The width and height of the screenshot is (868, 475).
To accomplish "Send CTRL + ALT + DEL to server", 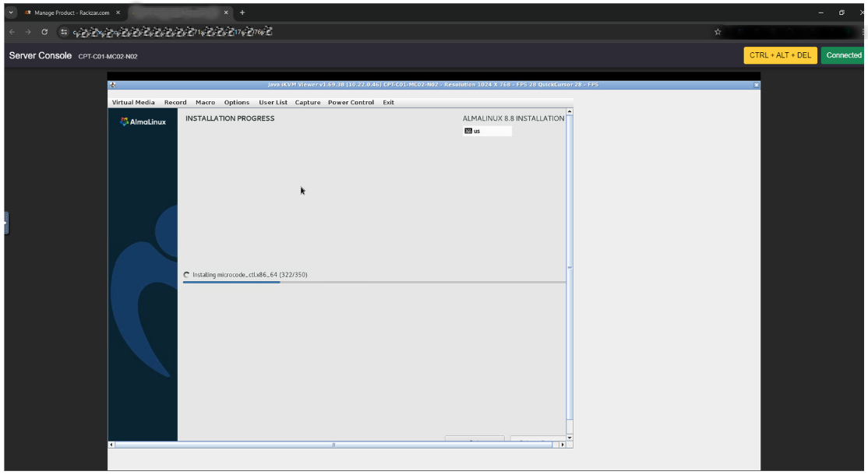I will 780,55.
